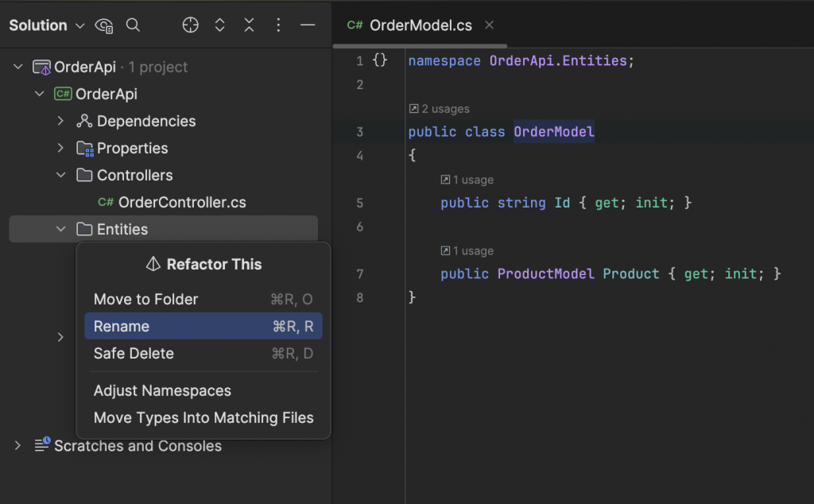Expand the Scratches and Consoles node
Screen dimensions: 814x504
click(17, 446)
